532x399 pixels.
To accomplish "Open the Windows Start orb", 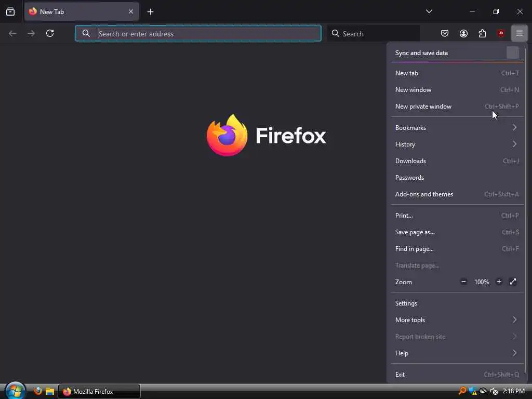I will pos(15,391).
